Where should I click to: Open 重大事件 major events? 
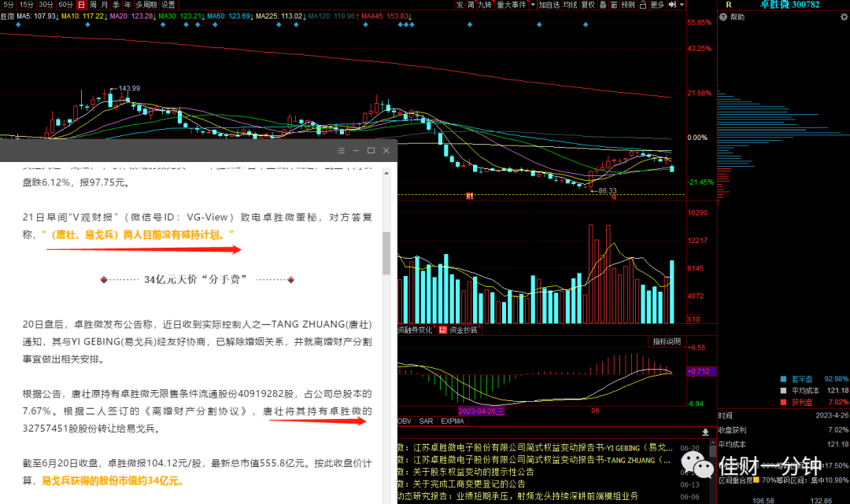pos(512,5)
